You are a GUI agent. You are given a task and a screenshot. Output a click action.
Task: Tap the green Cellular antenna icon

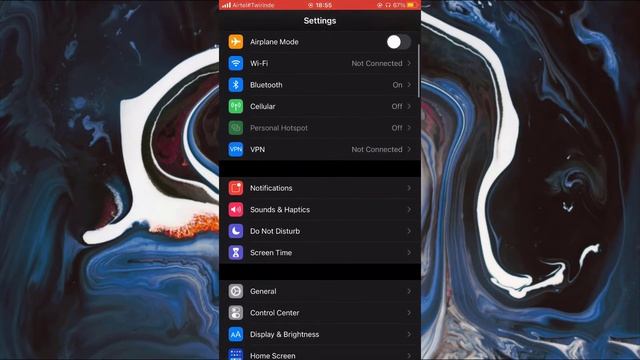(236, 106)
